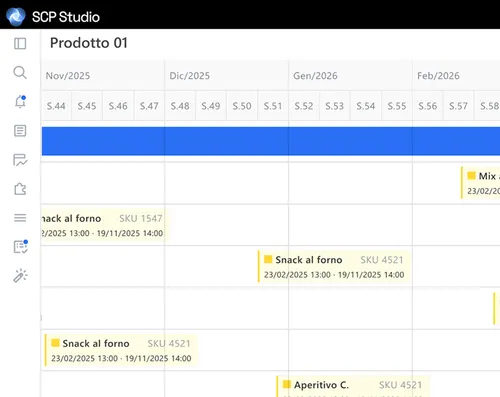Click SKU 1547 label
The height and width of the screenshot is (397, 500).
point(141,218)
